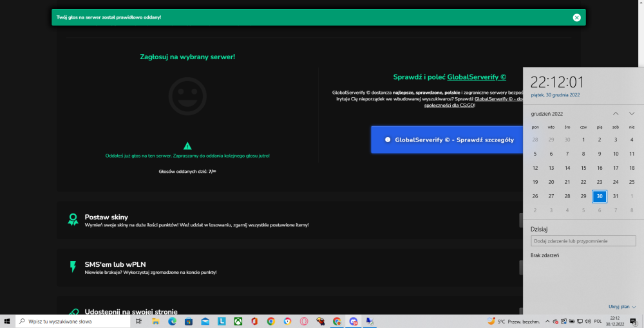Click the network monitor tray icon
This screenshot has height=328, width=644.
580,322
